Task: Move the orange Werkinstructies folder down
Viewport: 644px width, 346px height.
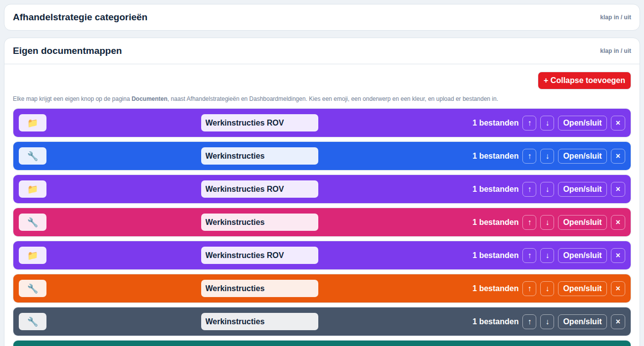Action: point(547,289)
